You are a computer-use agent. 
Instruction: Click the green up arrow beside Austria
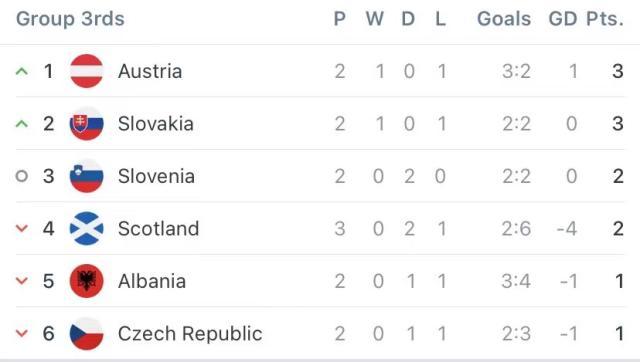click(x=22, y=71)
